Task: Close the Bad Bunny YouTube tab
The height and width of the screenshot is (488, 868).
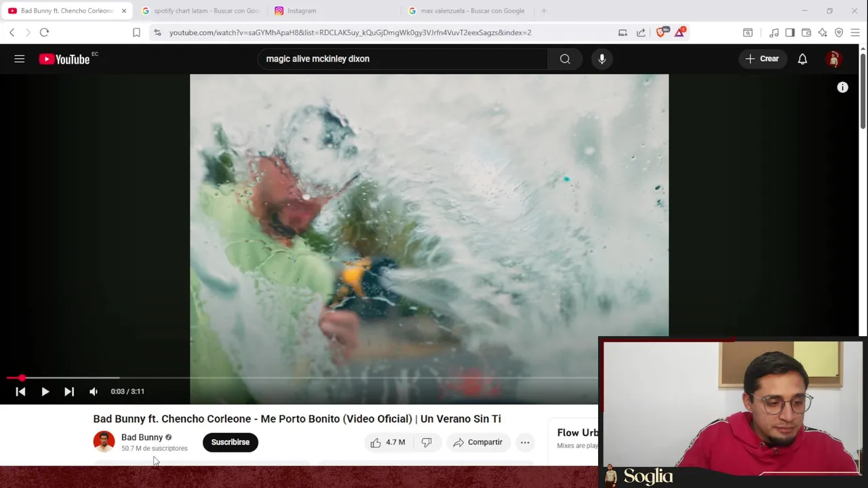Action: 124,11
